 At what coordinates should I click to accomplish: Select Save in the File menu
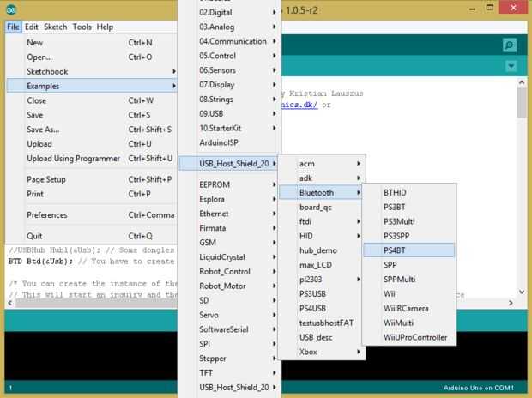[92, 115]
